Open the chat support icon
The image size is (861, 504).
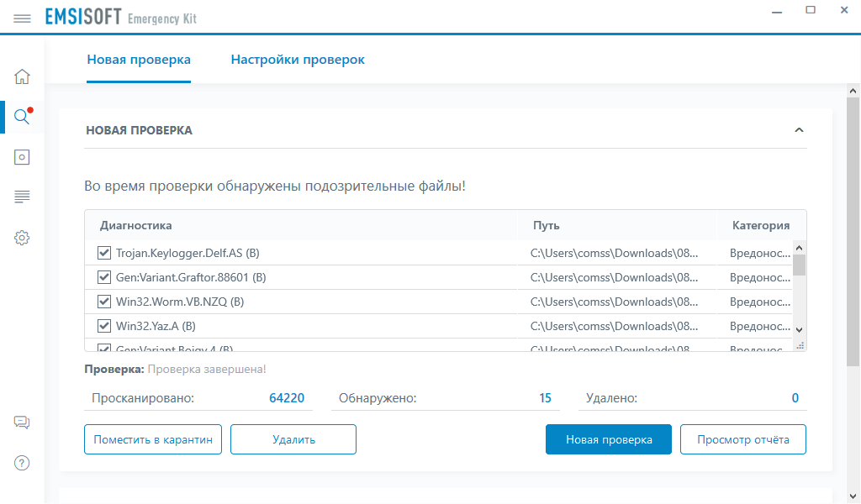tap(22, 423)
